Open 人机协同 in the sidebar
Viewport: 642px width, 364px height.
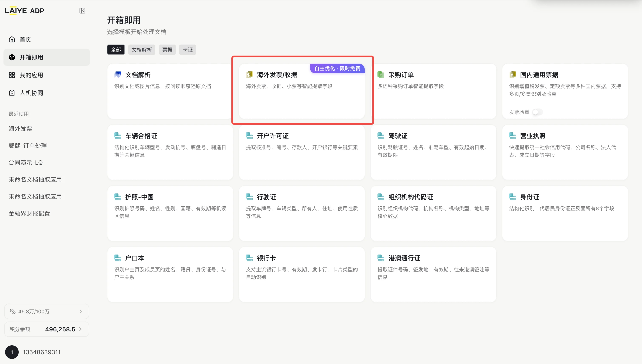tap(46, 93)
